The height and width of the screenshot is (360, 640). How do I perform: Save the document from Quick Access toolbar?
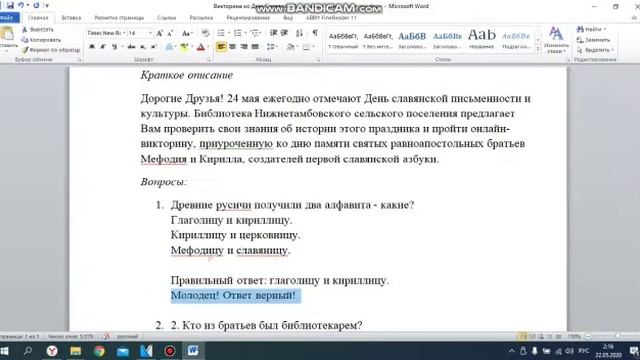10,5
